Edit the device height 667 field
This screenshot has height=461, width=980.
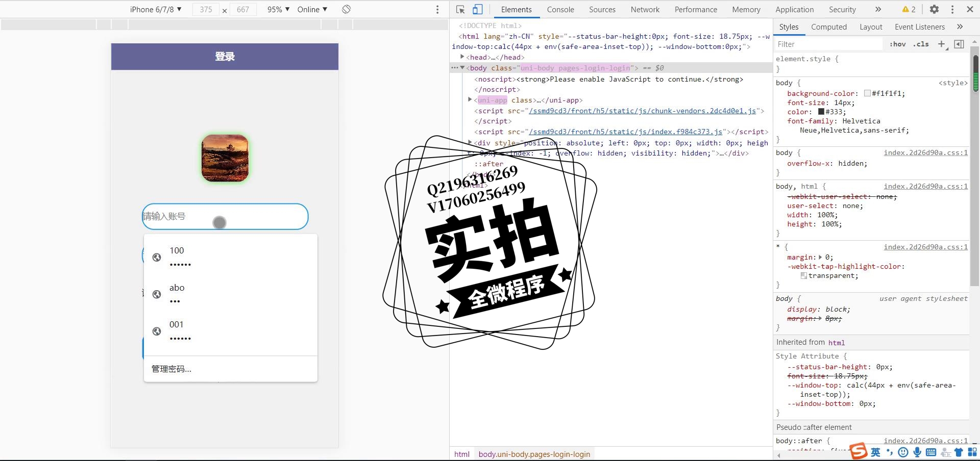pyautogui.click(x=243, y=9)
